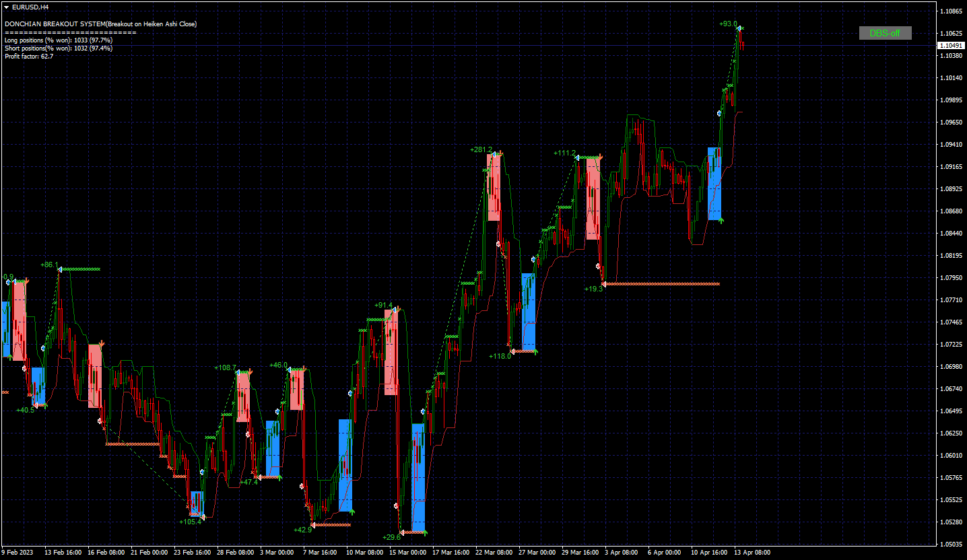967x560 pixels.
Task: Select the +91.4 profit label
Action: click(383, 305)
